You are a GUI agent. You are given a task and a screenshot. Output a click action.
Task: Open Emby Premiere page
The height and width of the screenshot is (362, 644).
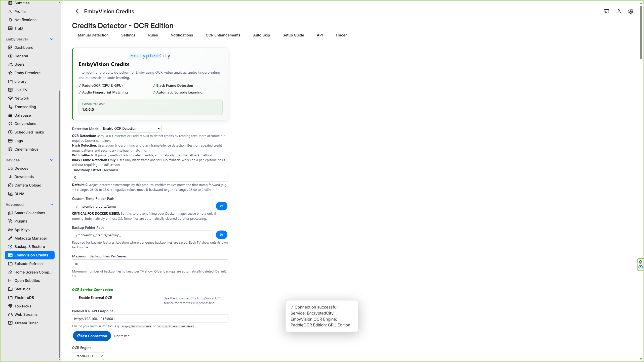30,73
